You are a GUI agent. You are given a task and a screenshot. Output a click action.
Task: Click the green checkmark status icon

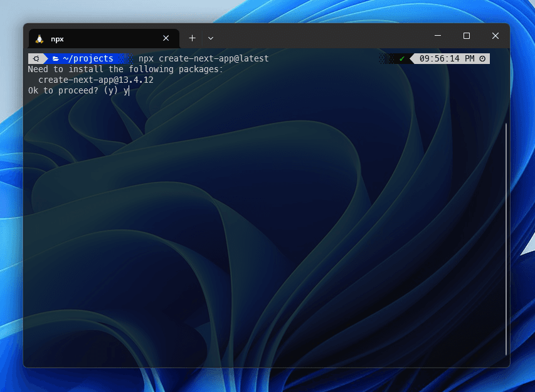[402, 59]
